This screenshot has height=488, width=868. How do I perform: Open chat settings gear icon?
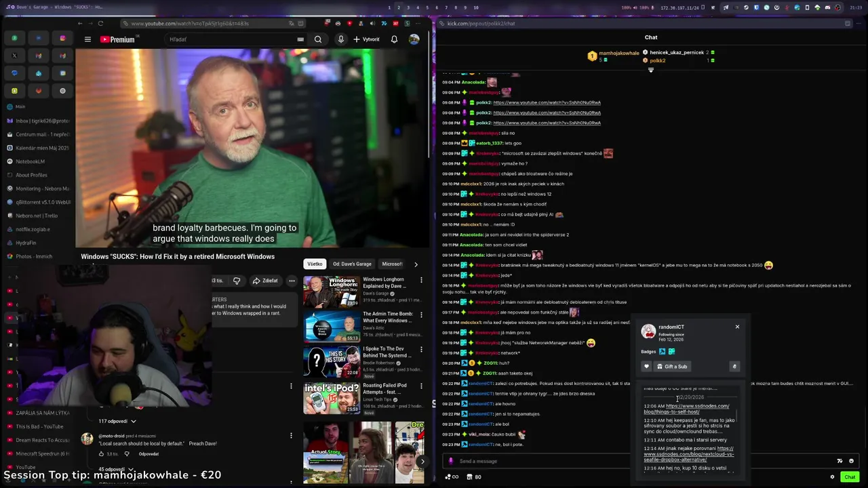coord(832,477)
